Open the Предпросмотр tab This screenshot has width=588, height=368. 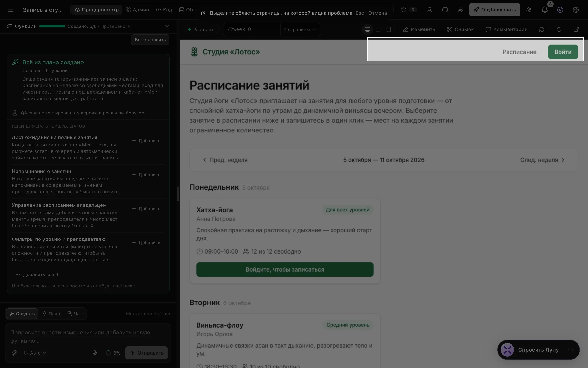click(x=97, y=10)
